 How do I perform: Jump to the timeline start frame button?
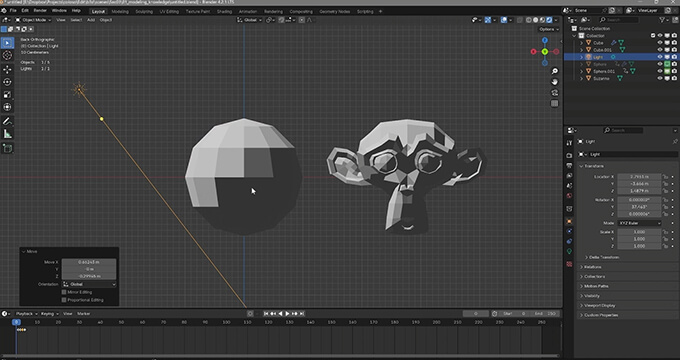click(266, 314)
